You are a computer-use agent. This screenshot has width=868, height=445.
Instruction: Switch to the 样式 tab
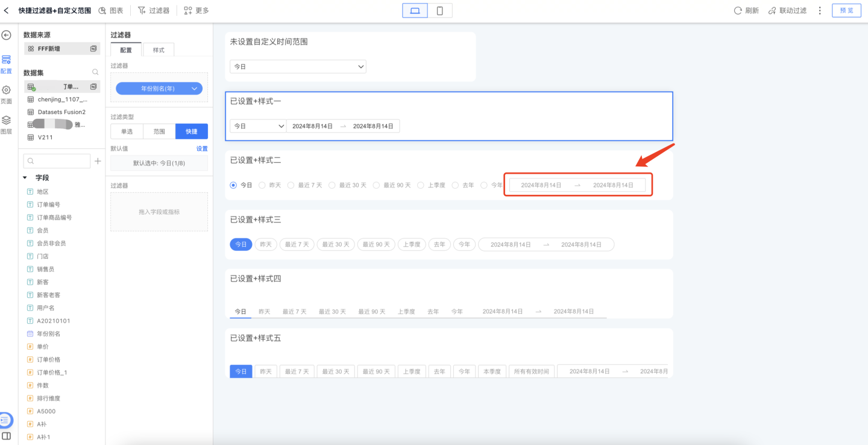(x=158, y=50)
